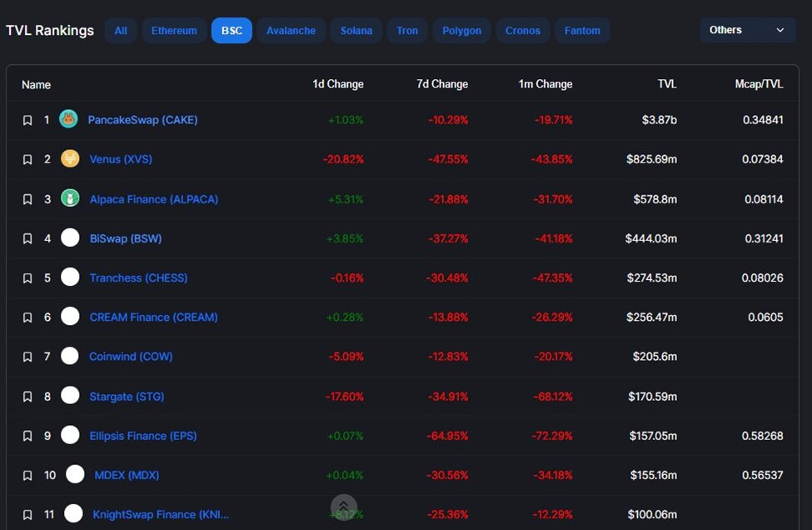Click the MDEX token logo
Viewport: 812px width, 530px height.
coord(75,474)
